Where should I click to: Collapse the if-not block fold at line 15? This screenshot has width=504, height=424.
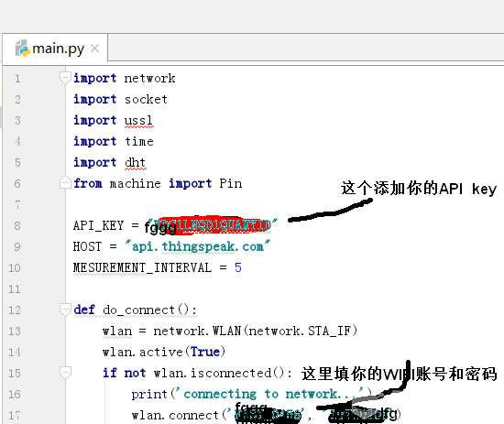65,373
